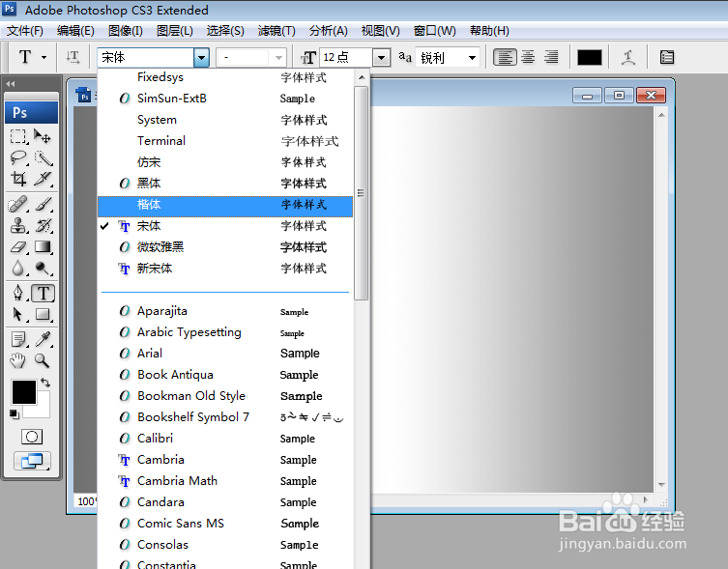Select the Rectangle shape tool
728x569 pixels.
pyautogui.click(x=44, y=315)
